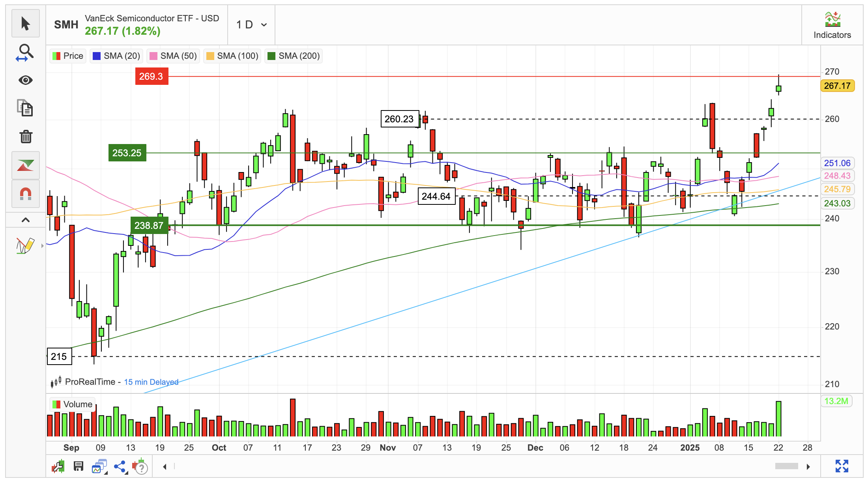Toggle the SMA (20) legend item
Image resolution: width=868 pixels, height=483 pixels.
click(x=116, y=56)
